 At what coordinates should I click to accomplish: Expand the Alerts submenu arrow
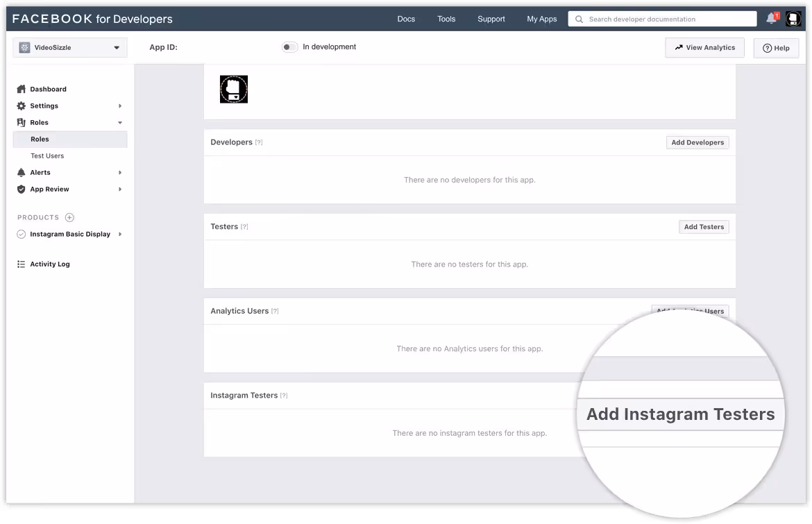pos(120,172)
